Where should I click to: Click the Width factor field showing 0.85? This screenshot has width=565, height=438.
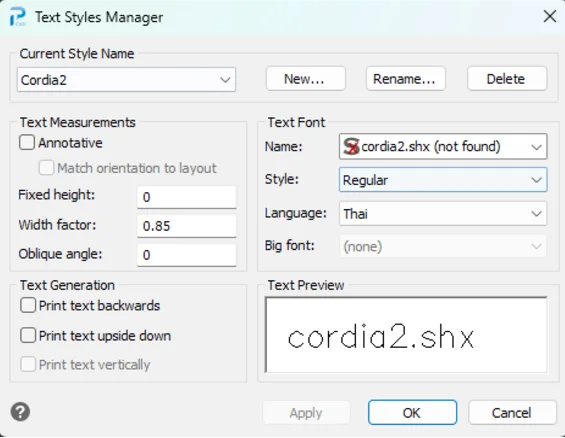tap(187, 226)
